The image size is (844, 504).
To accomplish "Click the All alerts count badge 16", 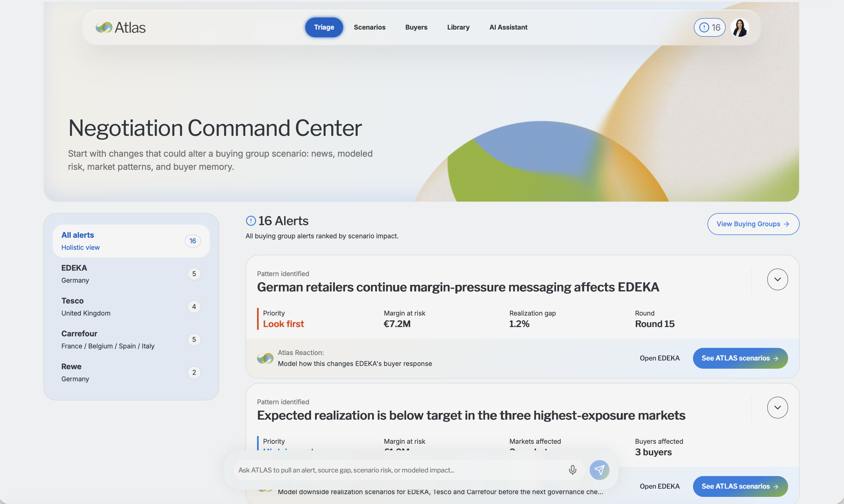I will (193, 241).
